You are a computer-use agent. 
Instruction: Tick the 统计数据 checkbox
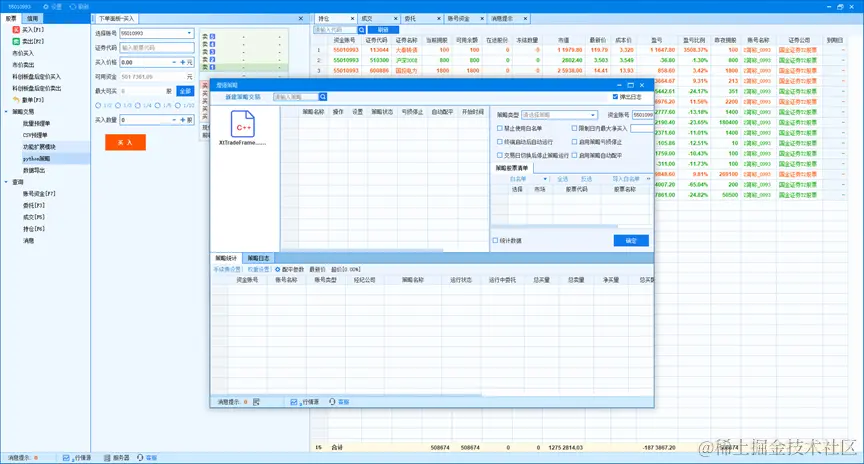pos(495,241)
